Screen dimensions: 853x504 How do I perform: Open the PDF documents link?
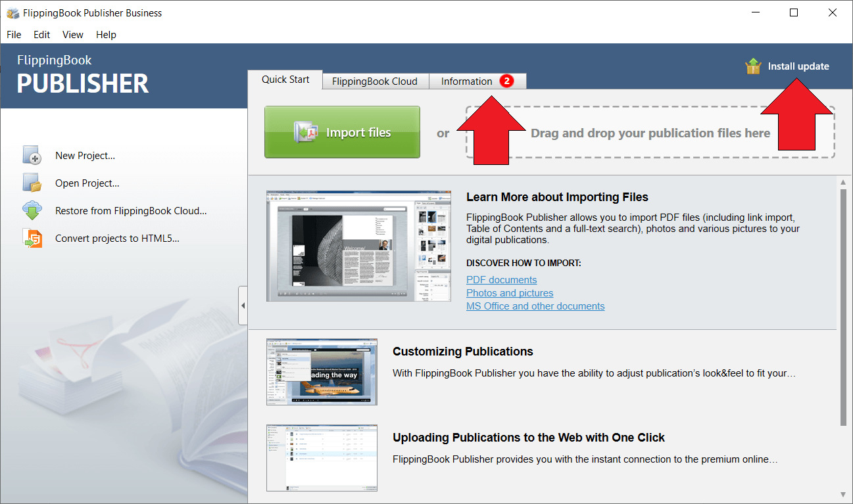pyautogui.click(x=501, y=280)
